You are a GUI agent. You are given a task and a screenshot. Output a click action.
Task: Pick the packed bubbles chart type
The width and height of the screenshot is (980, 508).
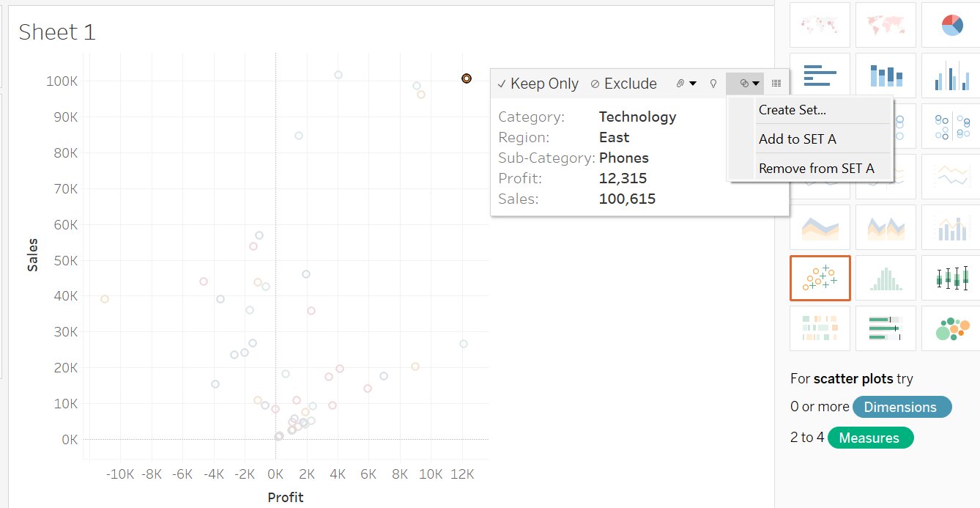click(951, 328)
